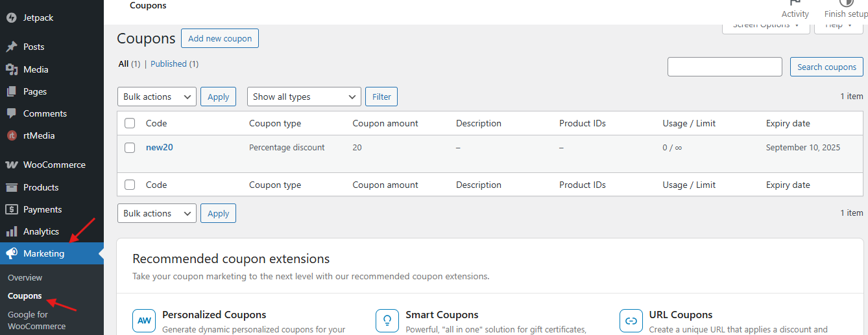Click the WooCommerce logo icon

tap(12, 165)
